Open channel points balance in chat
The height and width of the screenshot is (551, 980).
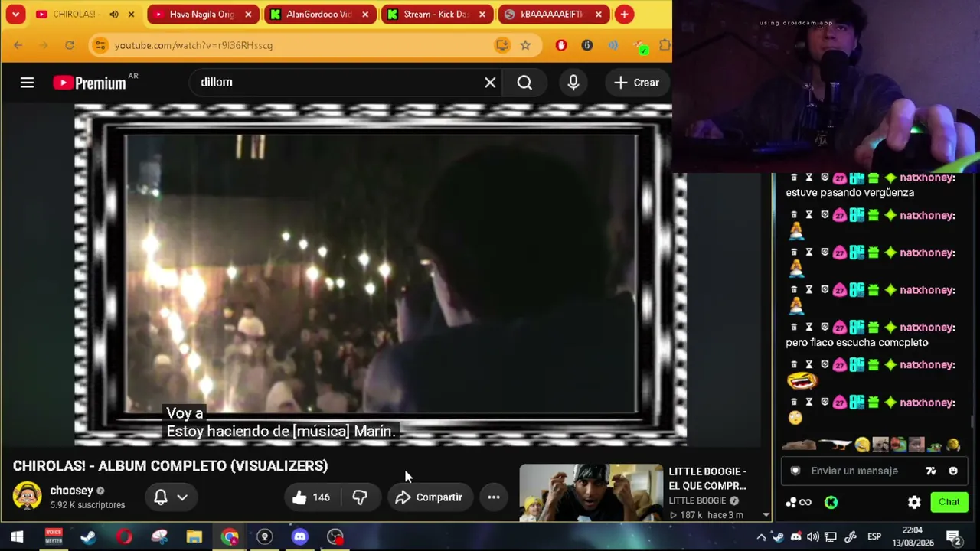coord(799,502)
